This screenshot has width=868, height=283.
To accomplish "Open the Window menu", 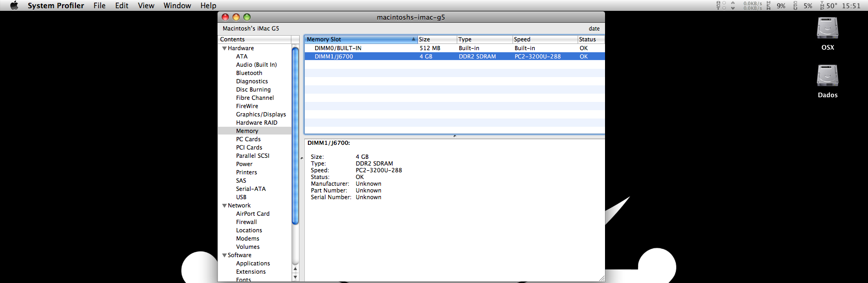I will [x=177, y=6].
